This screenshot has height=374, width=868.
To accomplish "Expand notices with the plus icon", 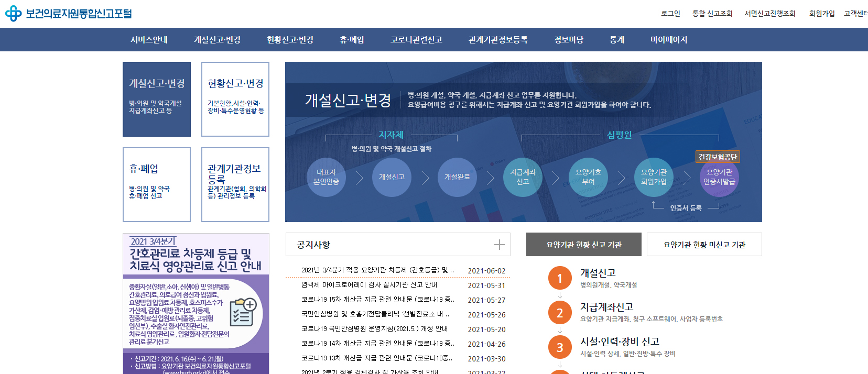I will pyautogui.click(x=499, y=245).
